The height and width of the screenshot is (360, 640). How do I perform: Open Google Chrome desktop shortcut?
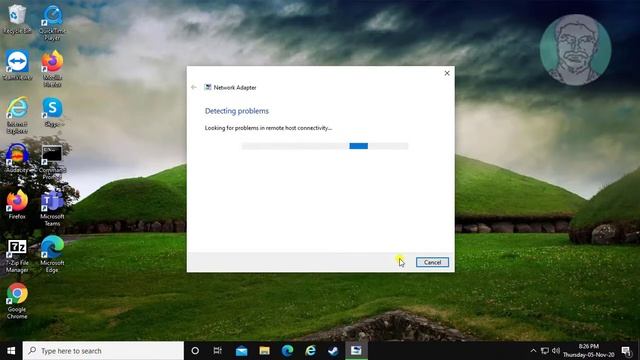[x=17, y=301]
